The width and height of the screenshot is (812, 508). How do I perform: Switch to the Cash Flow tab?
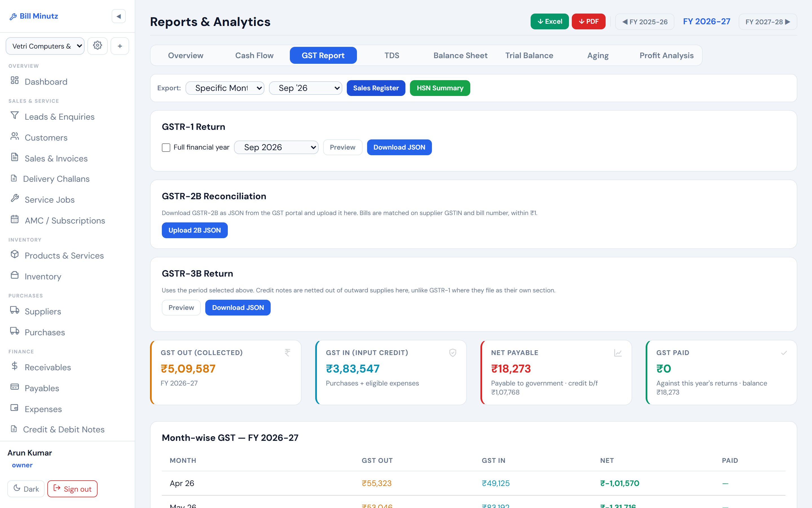254,55
